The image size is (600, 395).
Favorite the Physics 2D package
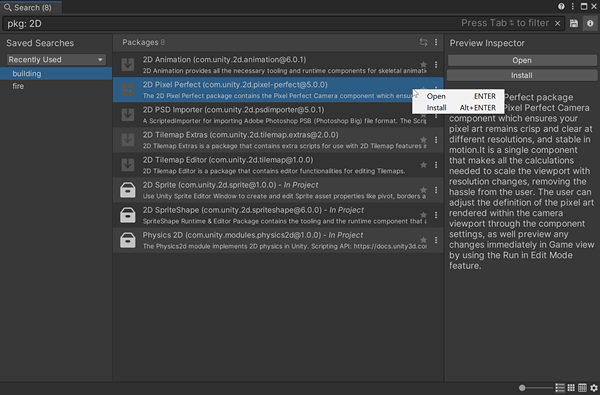(423, 240)
